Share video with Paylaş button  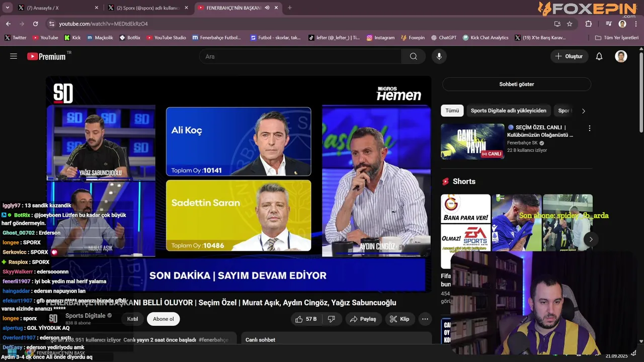click(x=363, y=319)
